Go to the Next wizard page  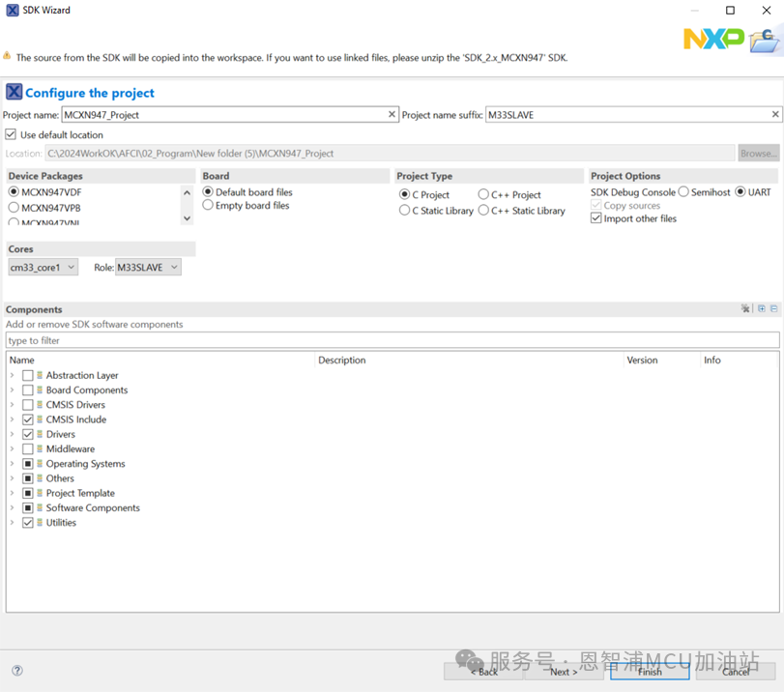coord(564,672)
